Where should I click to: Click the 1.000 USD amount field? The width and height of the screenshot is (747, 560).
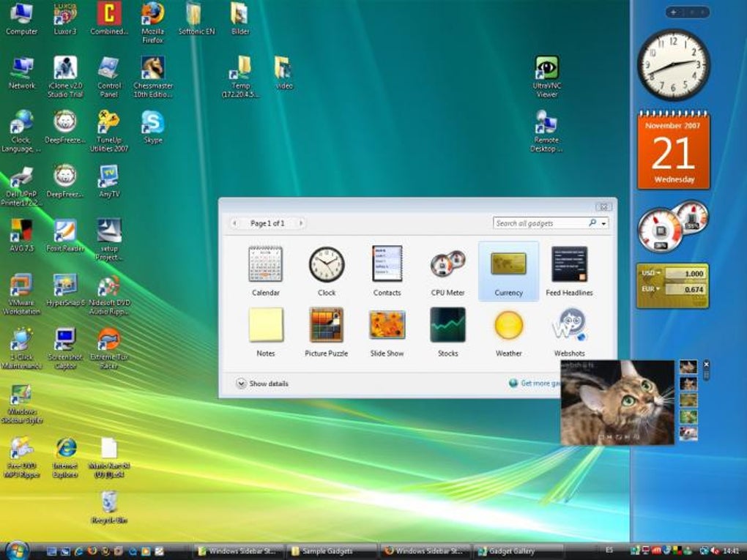(x=685, y=273)
